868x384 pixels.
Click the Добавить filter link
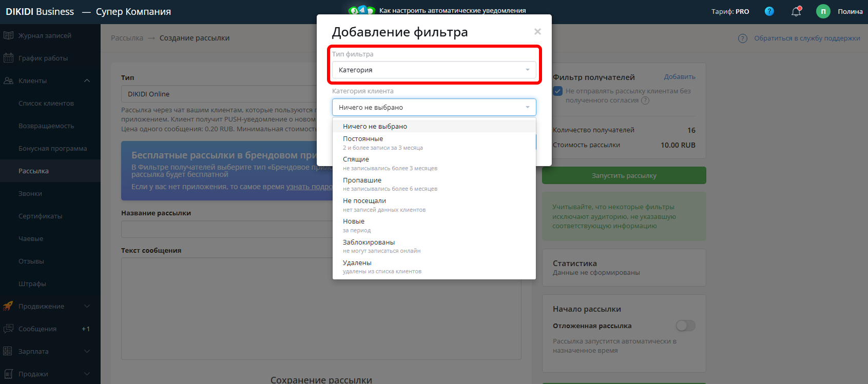pyautogui.click(x=679, y=77)
